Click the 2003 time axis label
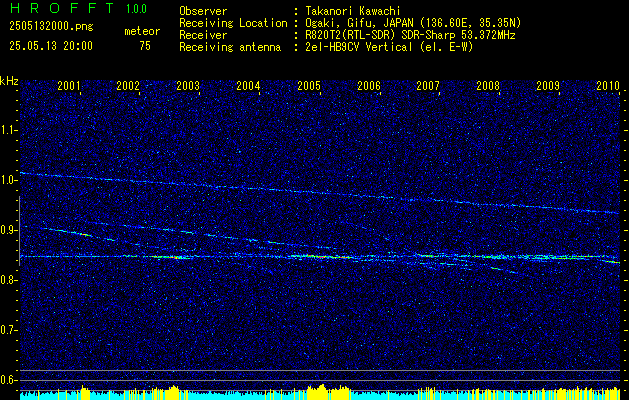This screenshot has height=400, width=629. tap(188, 86)
